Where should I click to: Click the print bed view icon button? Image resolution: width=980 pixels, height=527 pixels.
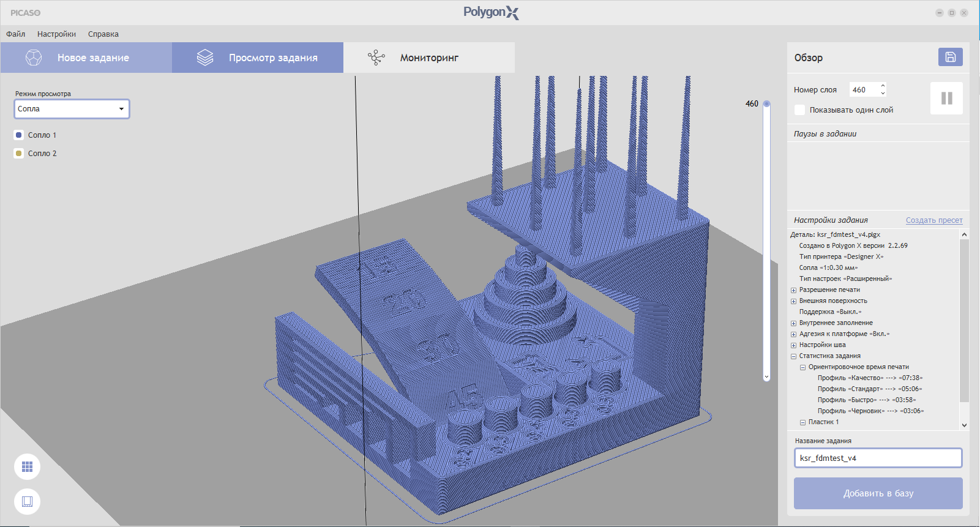[x=27, y=502]
